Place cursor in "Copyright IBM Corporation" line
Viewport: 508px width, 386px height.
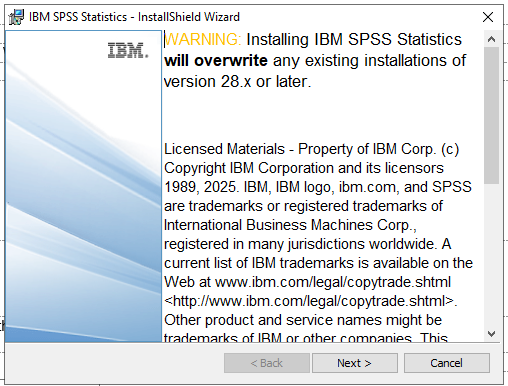pos(304,168)
